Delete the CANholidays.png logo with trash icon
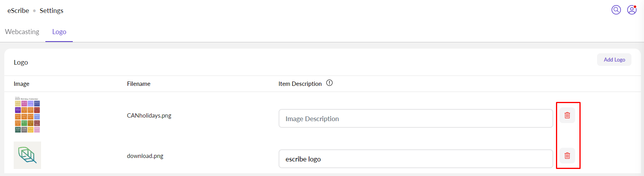The image size is (644, 176). [x=567, y=115]
